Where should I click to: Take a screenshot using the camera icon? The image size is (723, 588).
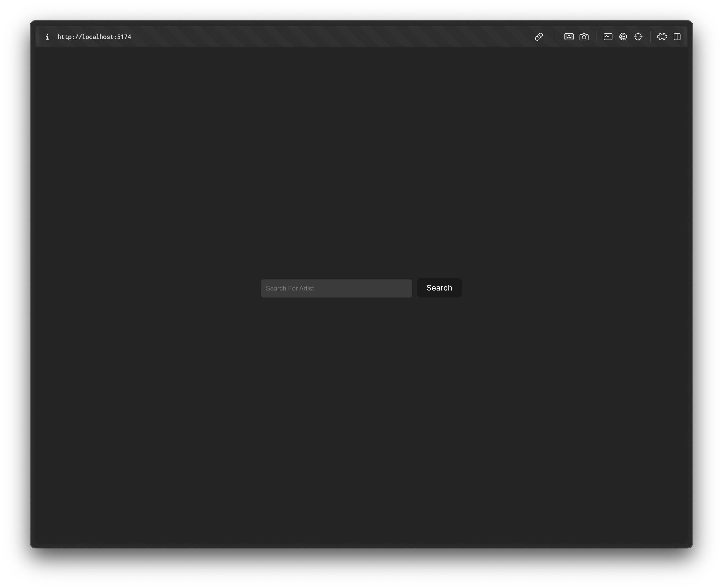point(584,37)
